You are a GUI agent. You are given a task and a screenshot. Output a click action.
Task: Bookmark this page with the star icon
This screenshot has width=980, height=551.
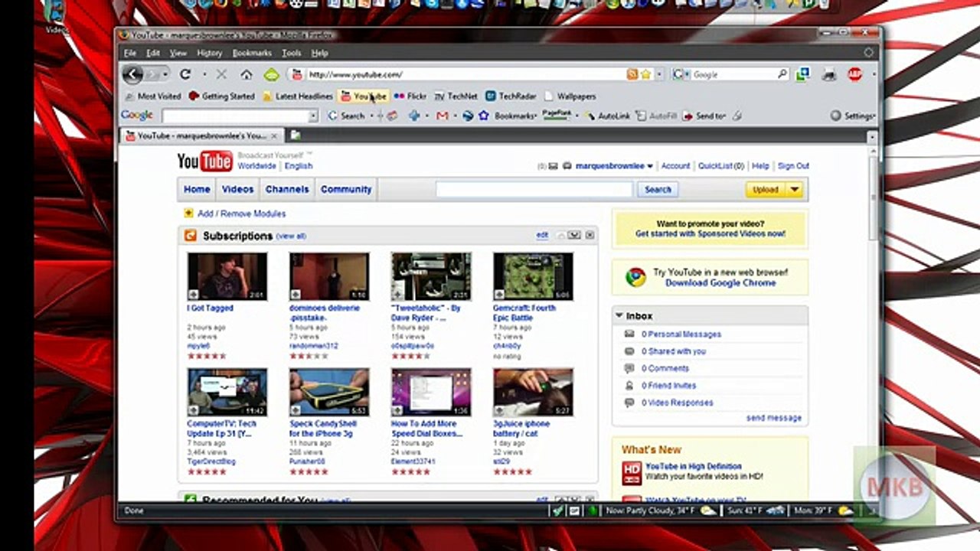point(646,74)
